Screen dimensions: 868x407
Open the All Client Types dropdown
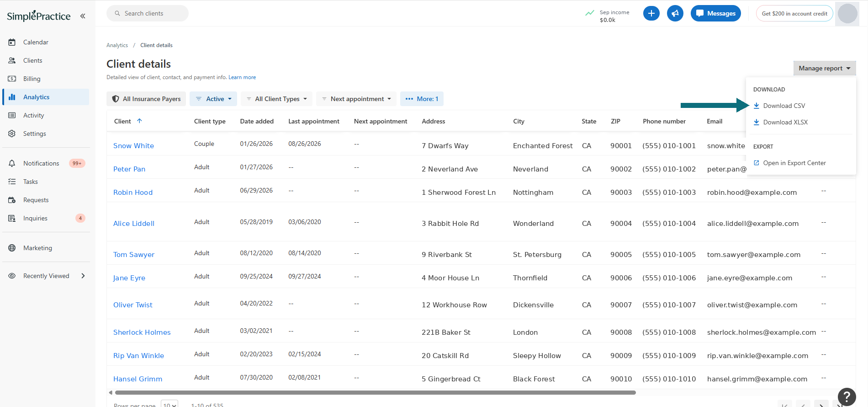tap(276, 99)
